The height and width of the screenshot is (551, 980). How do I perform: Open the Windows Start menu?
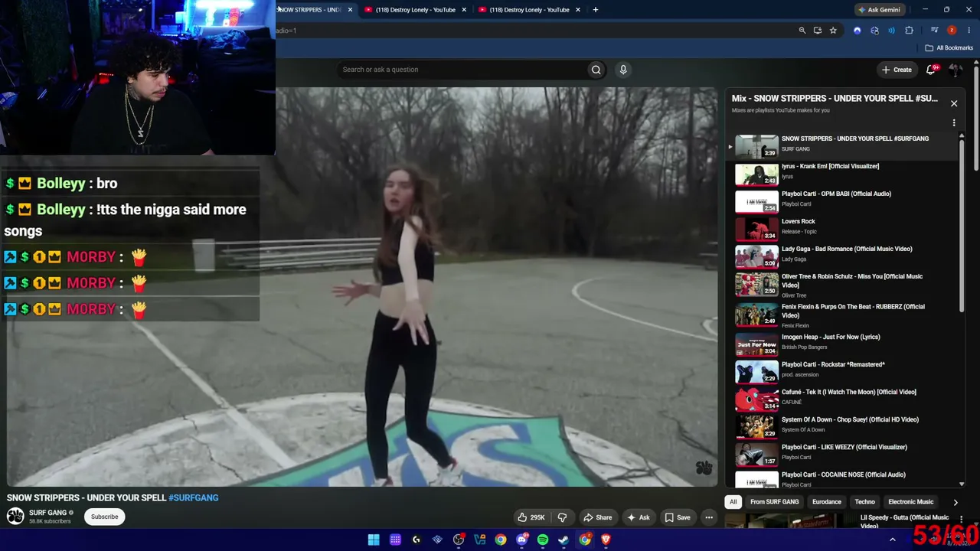[374, 540]
